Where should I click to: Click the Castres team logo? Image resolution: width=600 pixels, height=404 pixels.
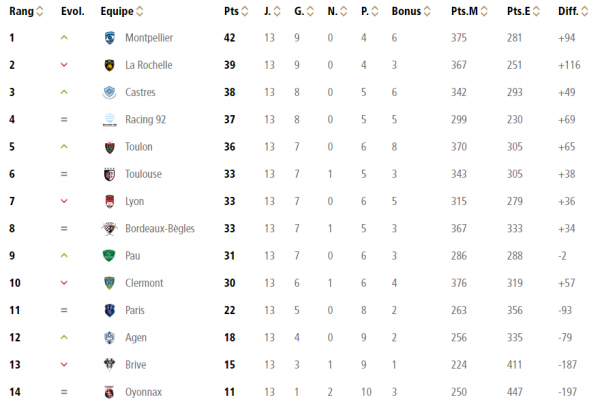(109, 92)
